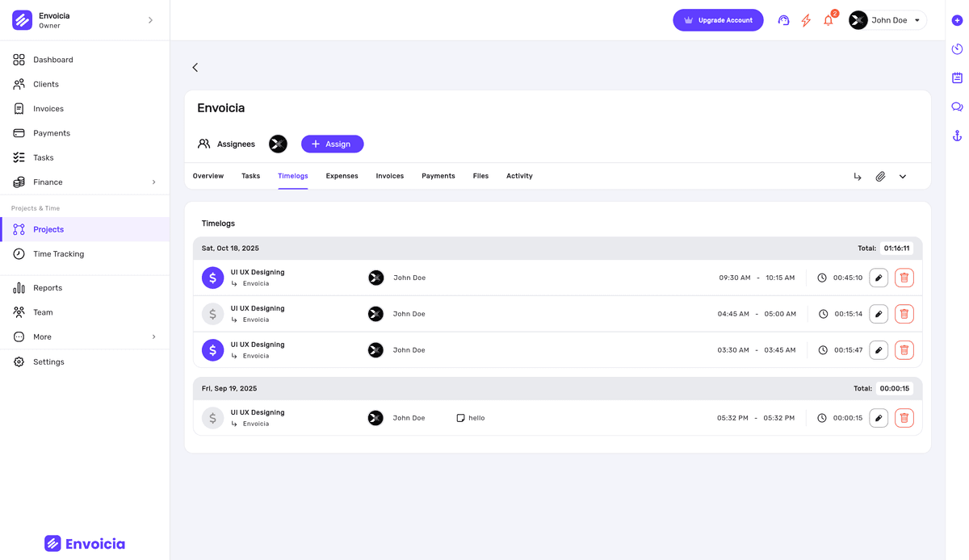Image resolution: width=969 pixels, height=560 pixels.
Task: Switch to the Expenses tab
Action: 342,175
